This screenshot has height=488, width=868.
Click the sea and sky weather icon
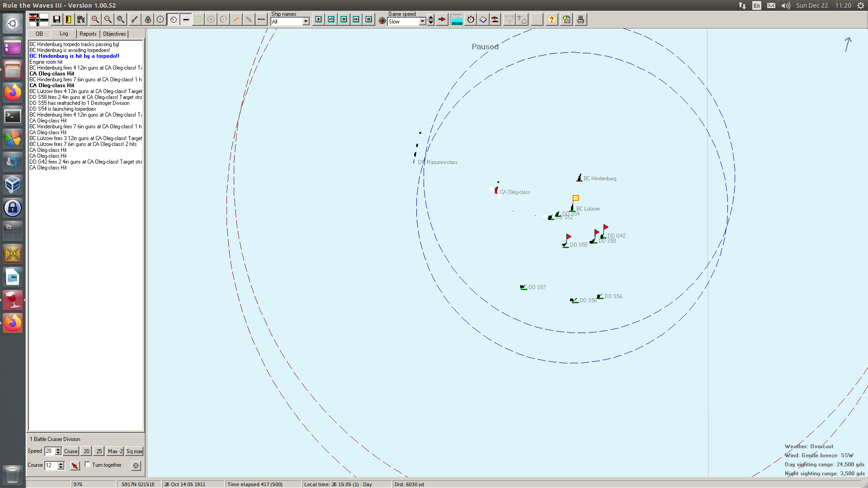(x=457, y=19)
